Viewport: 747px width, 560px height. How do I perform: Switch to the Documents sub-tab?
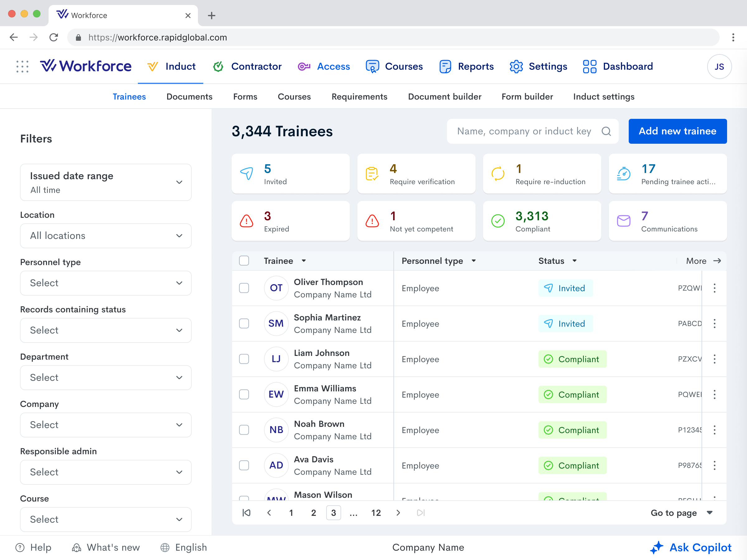coord(189,97)
